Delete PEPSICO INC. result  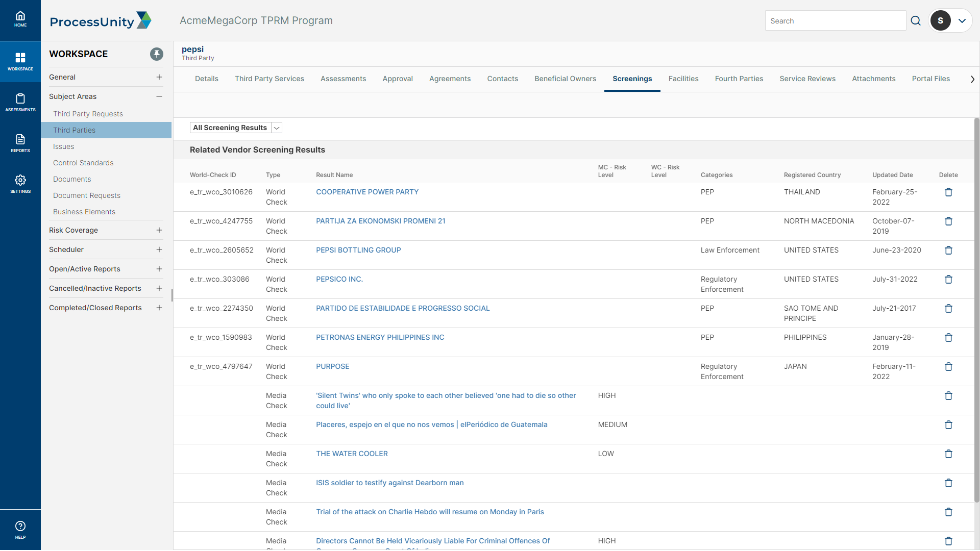[948, 280]
